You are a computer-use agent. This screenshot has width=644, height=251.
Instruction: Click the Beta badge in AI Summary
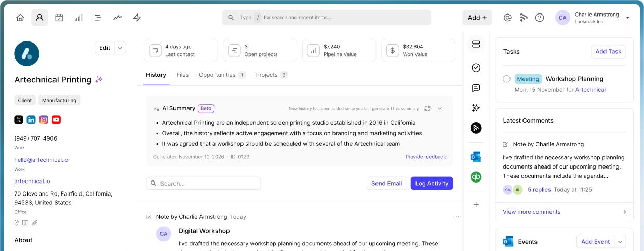click(206, 108)
